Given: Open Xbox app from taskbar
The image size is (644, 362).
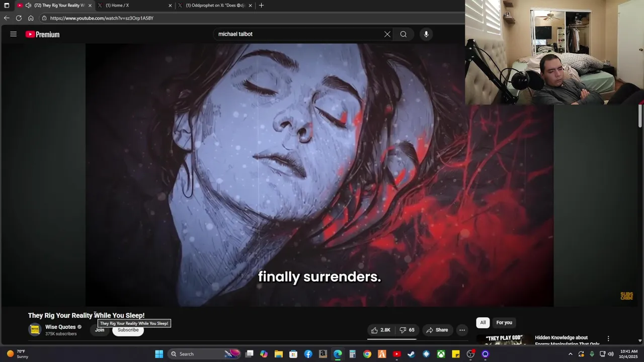Looking at the screenshot, I should point(441,354).
